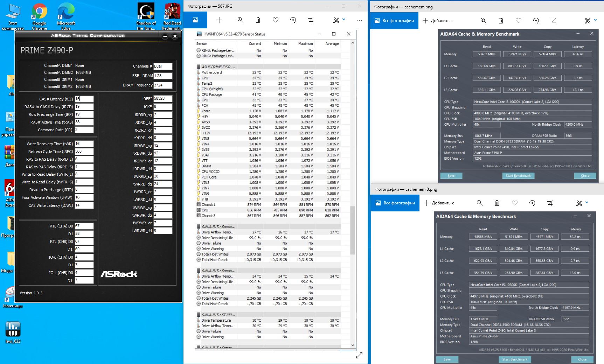
Task: Select the crop tool in the cachemem 3.png window
Action: pos(550,203)
